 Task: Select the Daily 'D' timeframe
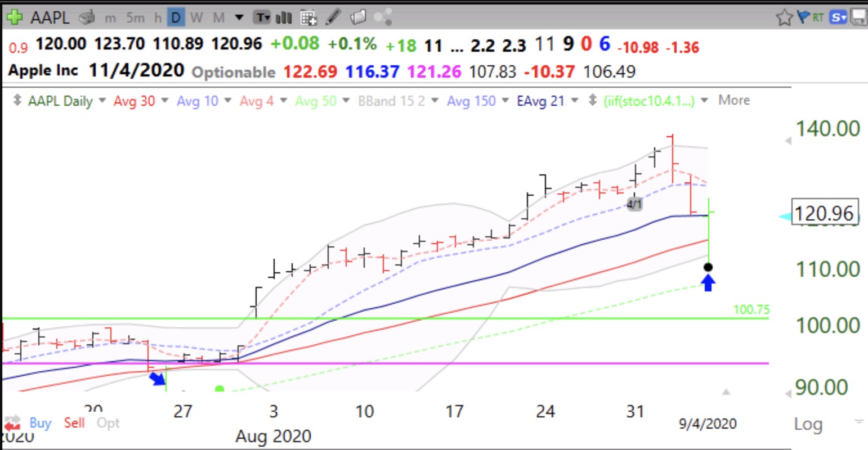click(176, 18)
